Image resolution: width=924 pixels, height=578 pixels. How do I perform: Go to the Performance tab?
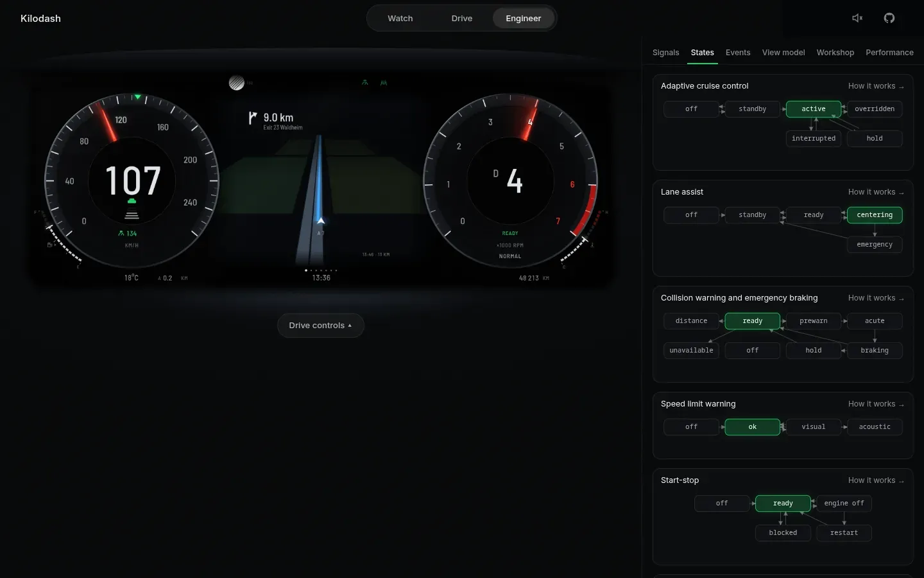pos(889,53)
